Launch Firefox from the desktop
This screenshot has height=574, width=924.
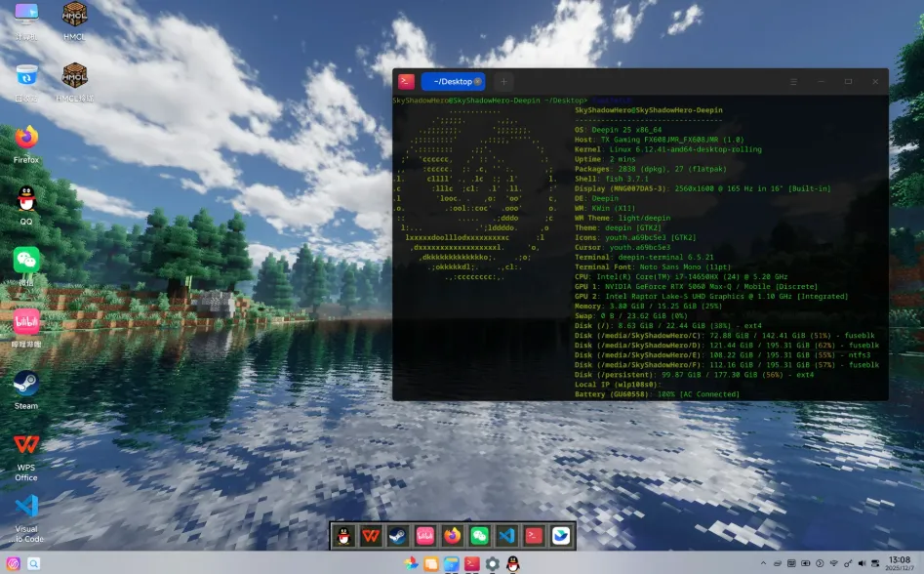coord(26,138)
